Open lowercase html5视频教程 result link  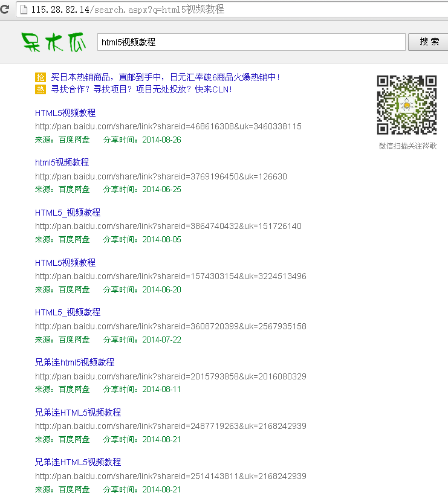point(62,163)
